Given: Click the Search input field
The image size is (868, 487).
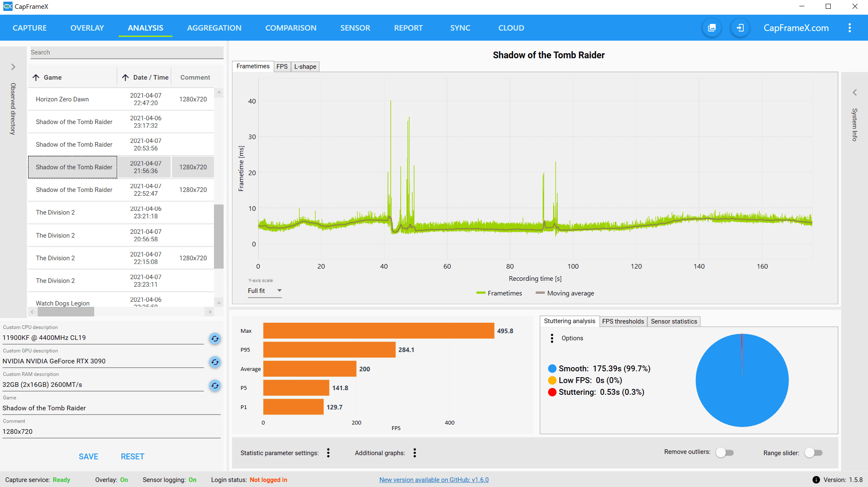Looking at the screenshot, I should [126, 52].
